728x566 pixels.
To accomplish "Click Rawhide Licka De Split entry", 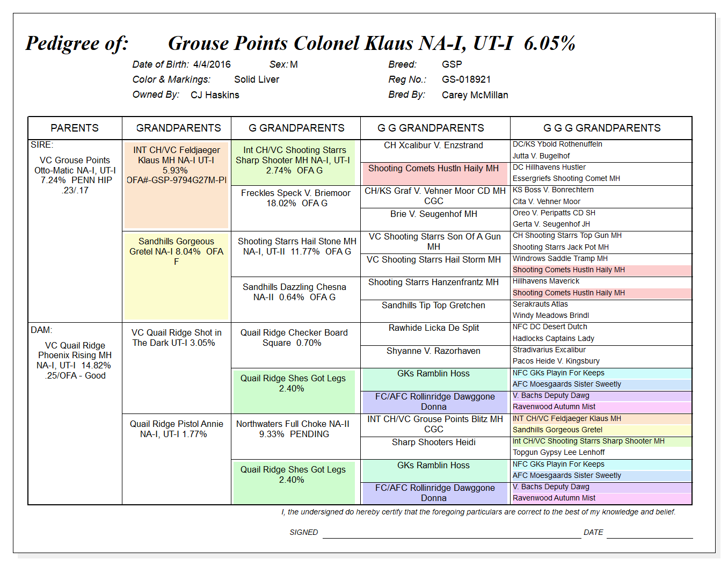I will point(434,328).
